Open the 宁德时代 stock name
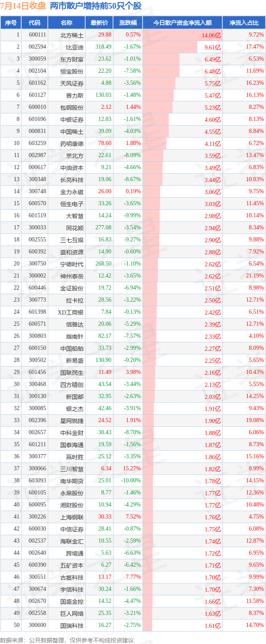This screenshot has height=644, width=266. point(72,264)
